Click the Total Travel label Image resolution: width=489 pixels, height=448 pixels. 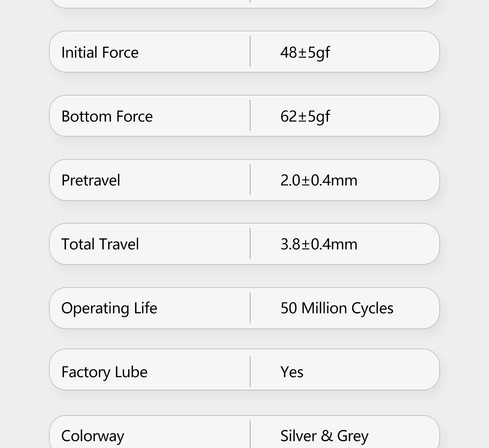pos(100,244)
